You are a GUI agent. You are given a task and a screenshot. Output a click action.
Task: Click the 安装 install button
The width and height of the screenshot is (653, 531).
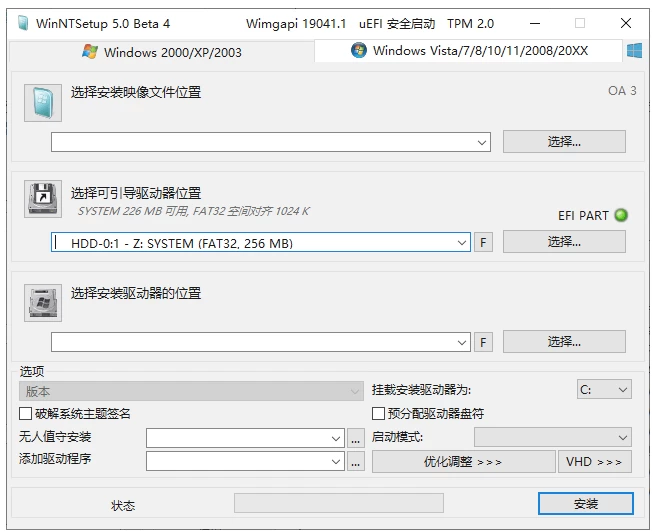pyautogui.click(x=586, y=504)
